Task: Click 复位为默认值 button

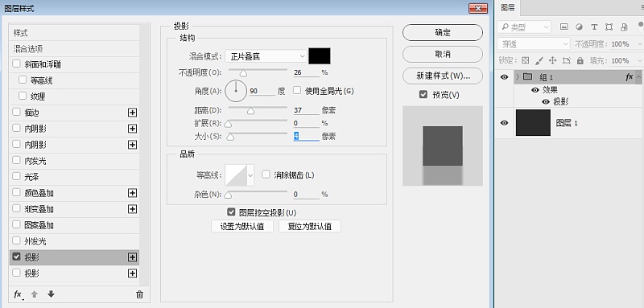Action: click(x=310, y=226)
